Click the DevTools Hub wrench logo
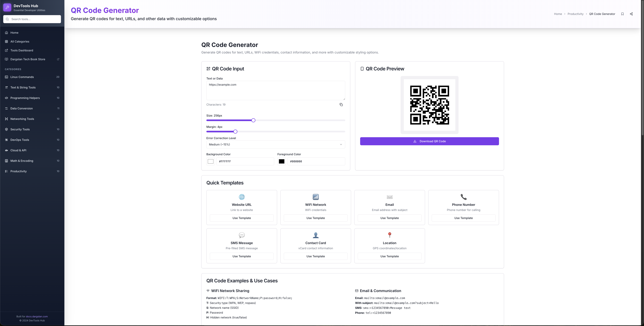 [x=7, y=8]
